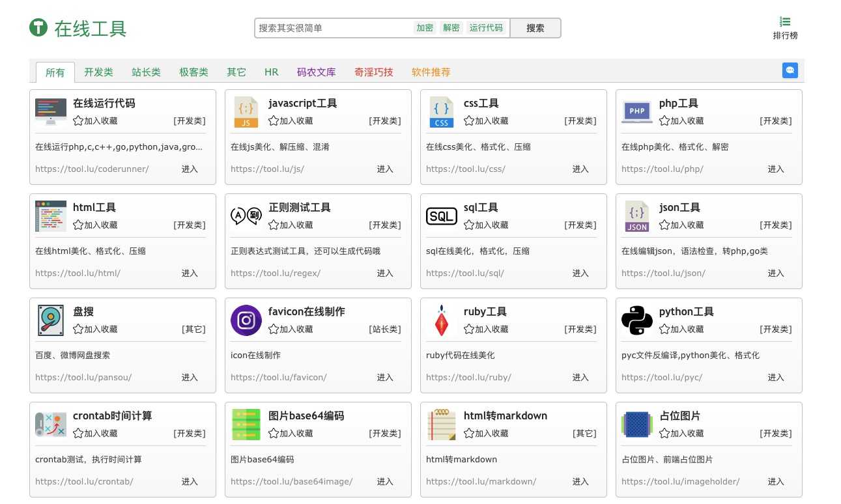Click the 盘搜 hard disk icon
Screen dimensions: 841x504
(51, 320)
